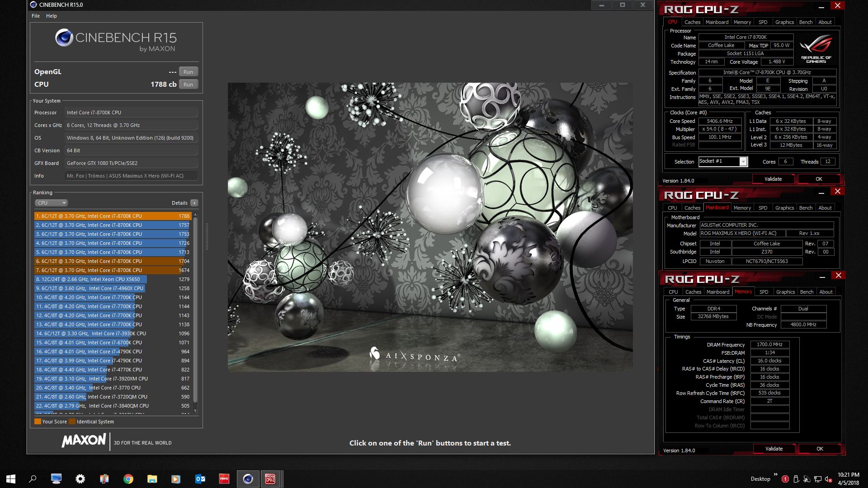Click the brown Identical System legend swatch
This screenshot has width=868, height=488.
[72, 422]
